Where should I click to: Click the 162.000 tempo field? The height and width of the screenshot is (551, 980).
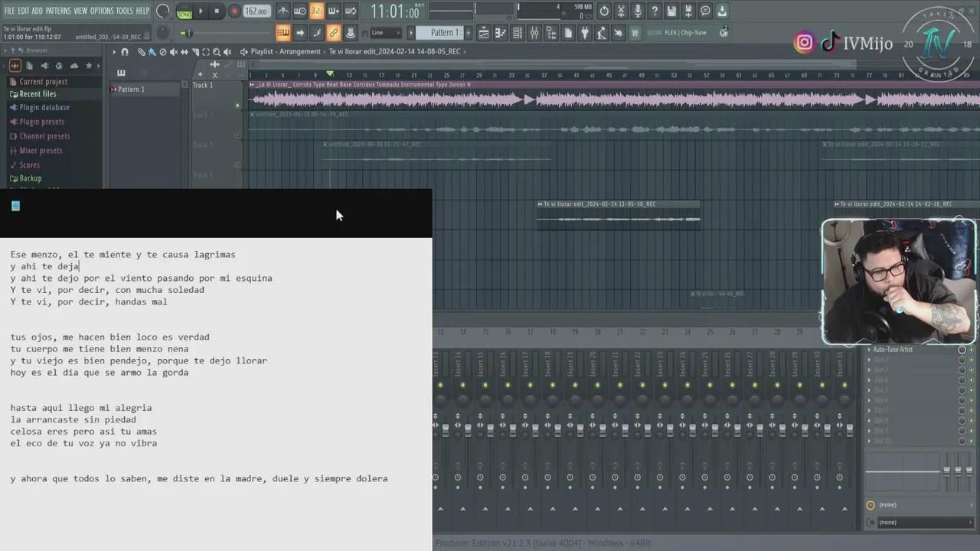256,11
